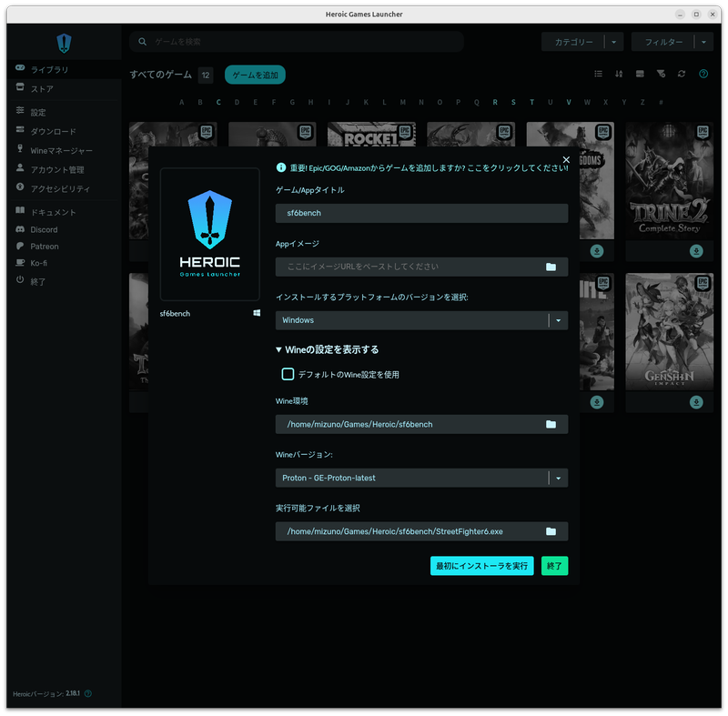Click the Epic badge on Trine 2
The image size is (728, 716).
703,132
